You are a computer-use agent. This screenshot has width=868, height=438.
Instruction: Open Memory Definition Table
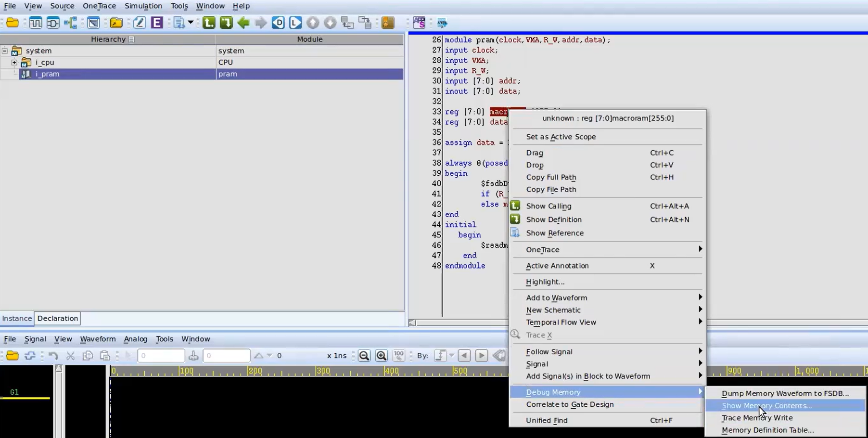coord(785,430)
